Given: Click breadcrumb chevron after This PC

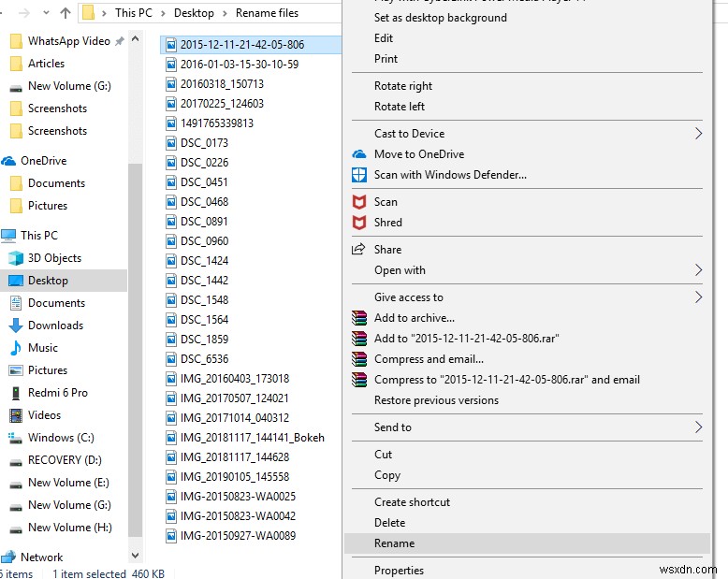Looking at the screenshot, I should pos(163,13).
